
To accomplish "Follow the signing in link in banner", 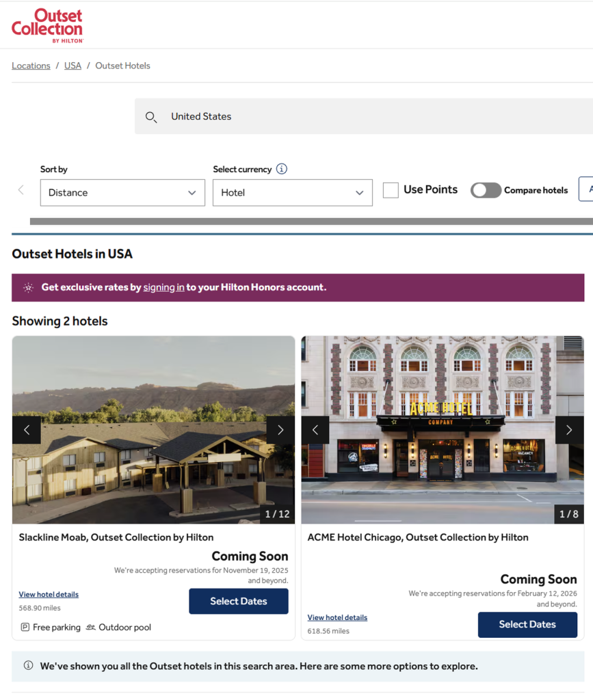I will pyautogui.click(x=163, y=288).
